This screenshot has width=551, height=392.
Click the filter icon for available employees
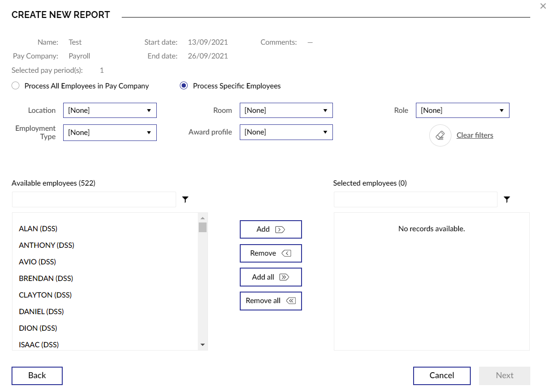(x=185, y=199)
